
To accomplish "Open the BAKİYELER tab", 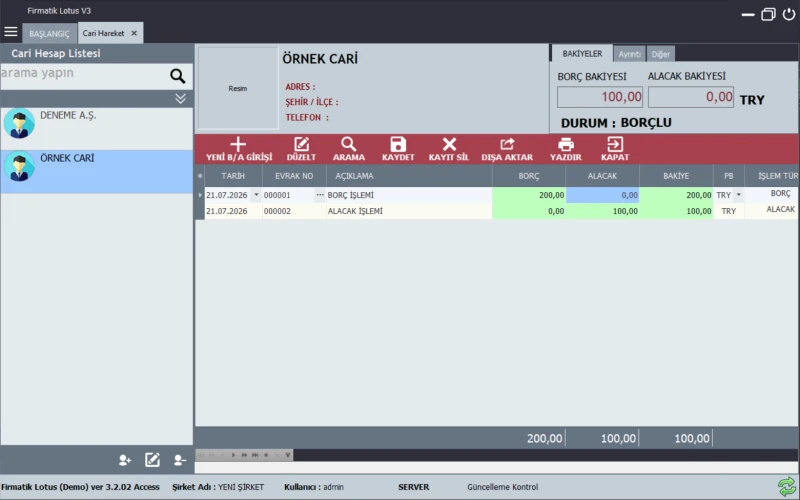I will point(582,54).
